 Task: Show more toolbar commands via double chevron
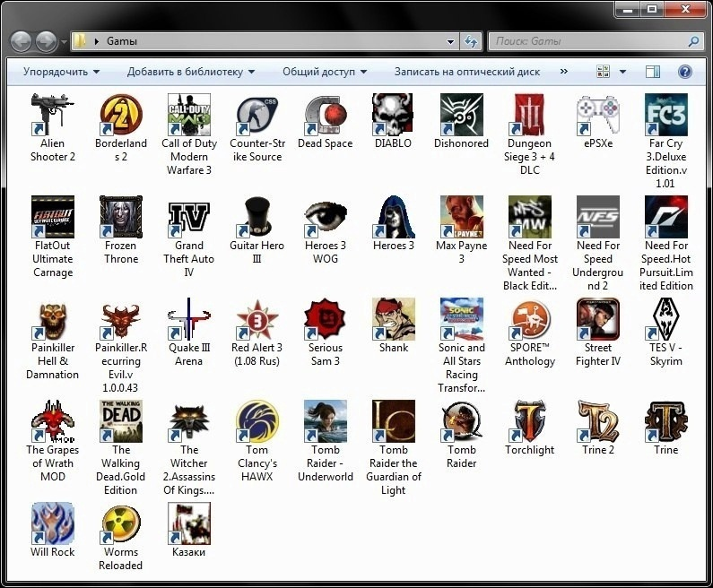[x=564, y=72]
